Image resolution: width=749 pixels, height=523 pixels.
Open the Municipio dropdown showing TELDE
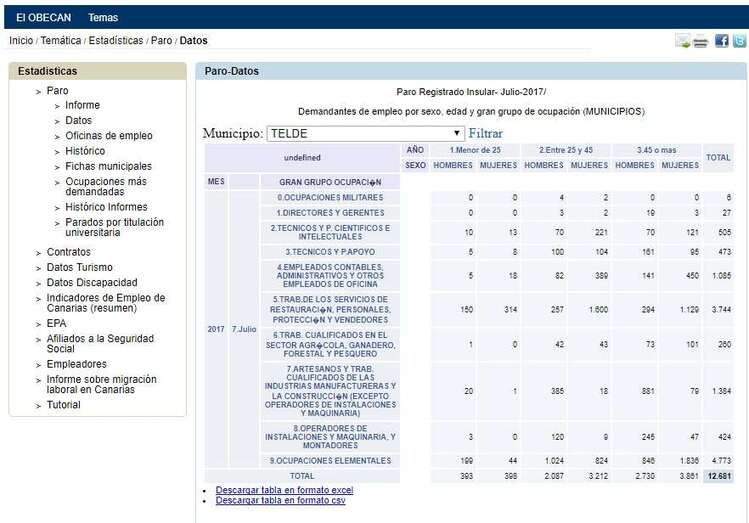click(x=366, y=133)
